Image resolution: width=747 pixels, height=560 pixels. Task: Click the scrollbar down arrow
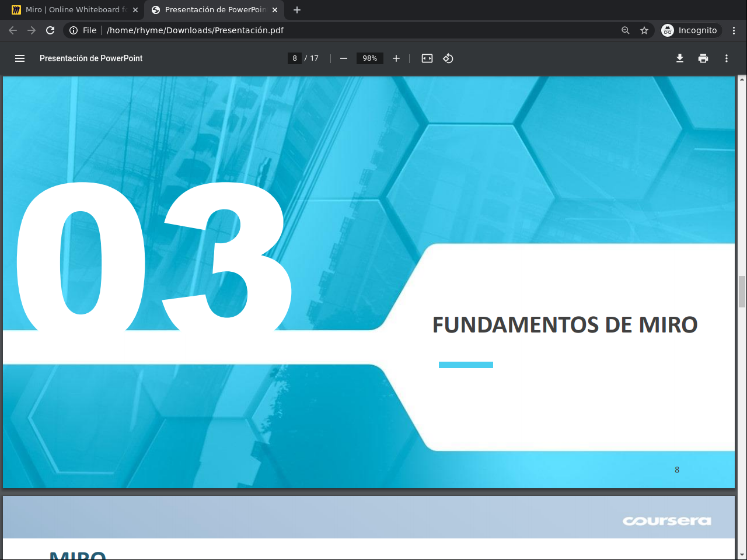pos(742,555)
